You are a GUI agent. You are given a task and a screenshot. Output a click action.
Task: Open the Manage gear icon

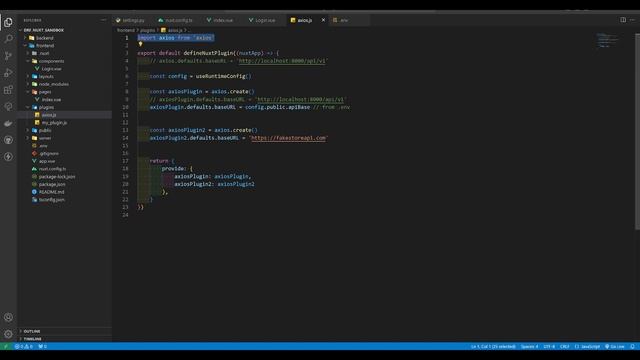tap(8, 334)
